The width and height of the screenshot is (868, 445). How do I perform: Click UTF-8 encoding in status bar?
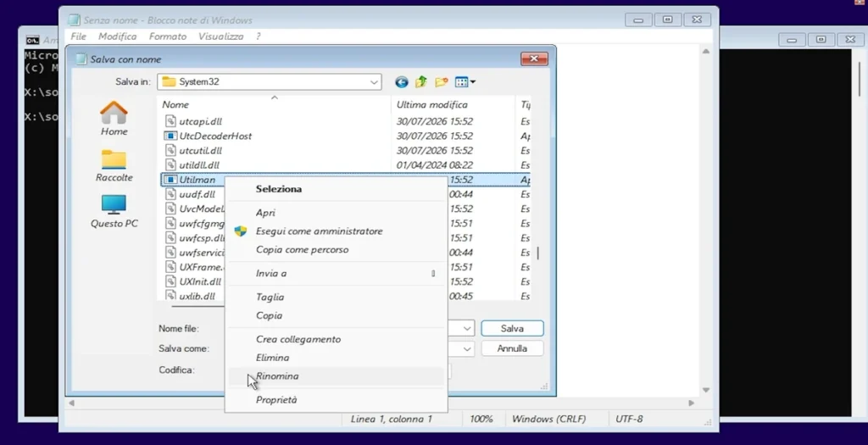[x=629, y=419]
